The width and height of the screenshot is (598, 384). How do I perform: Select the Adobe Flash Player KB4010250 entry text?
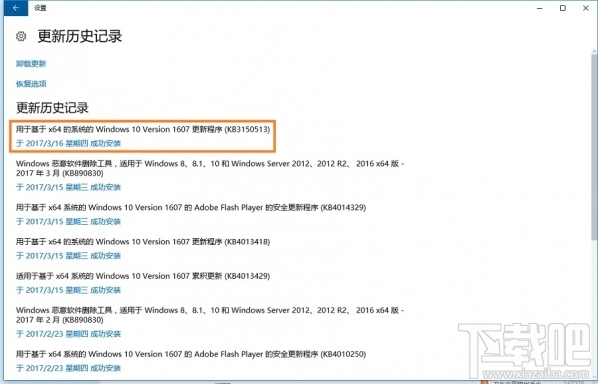point(191,354)
